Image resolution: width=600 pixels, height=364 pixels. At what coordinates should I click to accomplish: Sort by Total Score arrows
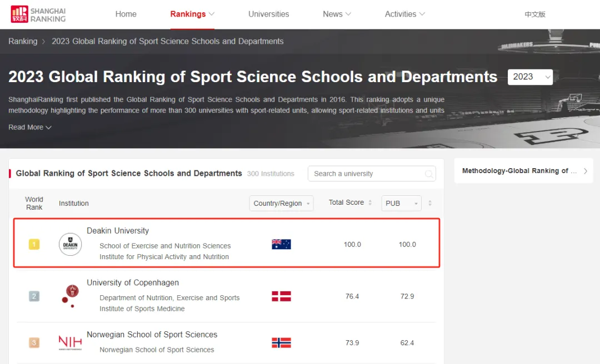click(x=370, y=203)
